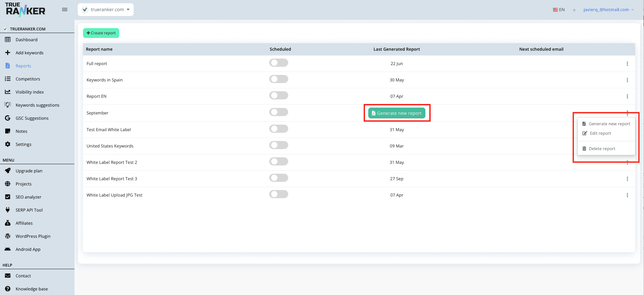The image size is (644, 295).
Task: Click the Scheduled column header
Action: (280, 49)
